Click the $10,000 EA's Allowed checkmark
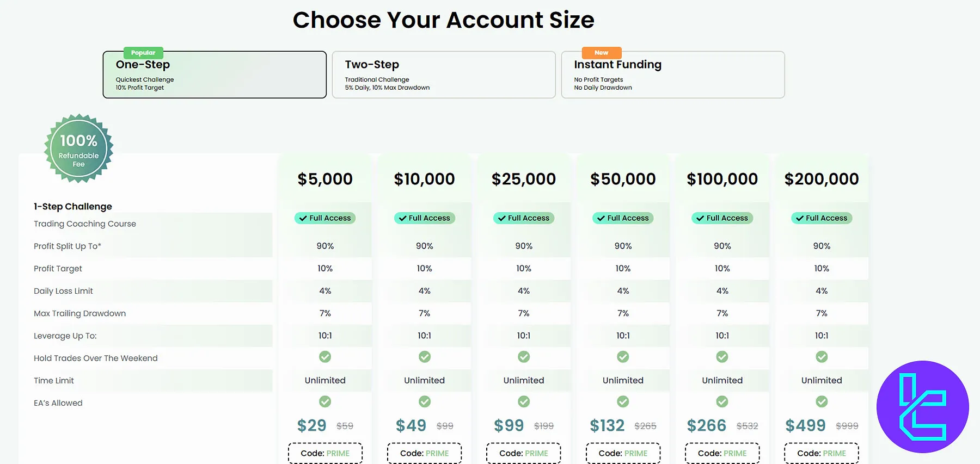The image size is (980, 464). pos(425,401)
